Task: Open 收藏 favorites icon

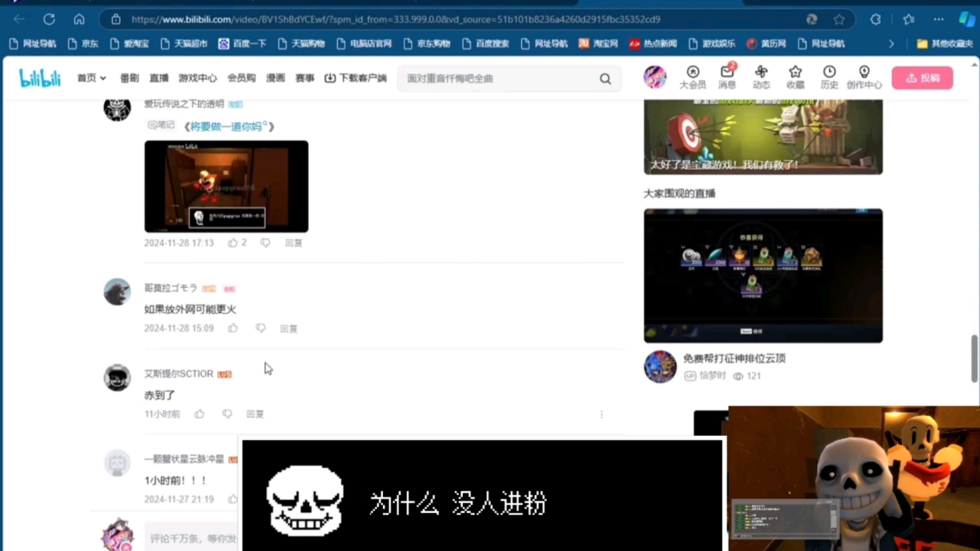Action: pos(795,78)
